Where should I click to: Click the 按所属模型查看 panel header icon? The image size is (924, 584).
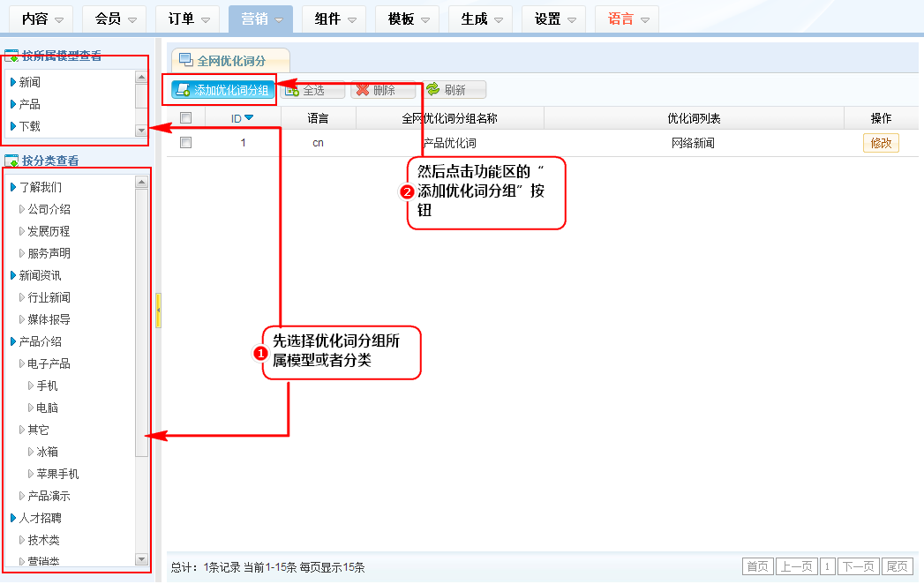(12, 57)
